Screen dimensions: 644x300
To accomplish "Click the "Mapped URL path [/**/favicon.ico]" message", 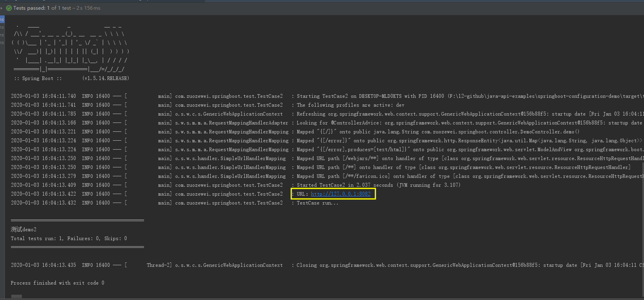I will 470,176.
